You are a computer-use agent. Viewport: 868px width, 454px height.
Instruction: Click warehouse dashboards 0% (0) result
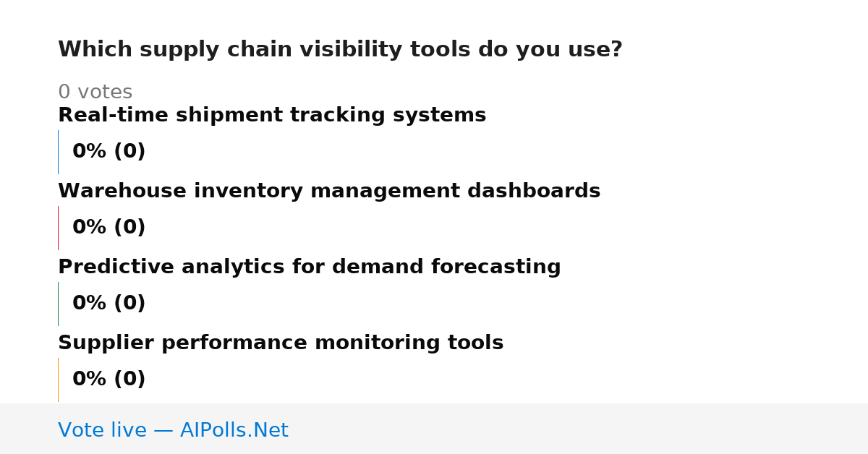click(109, 228)
